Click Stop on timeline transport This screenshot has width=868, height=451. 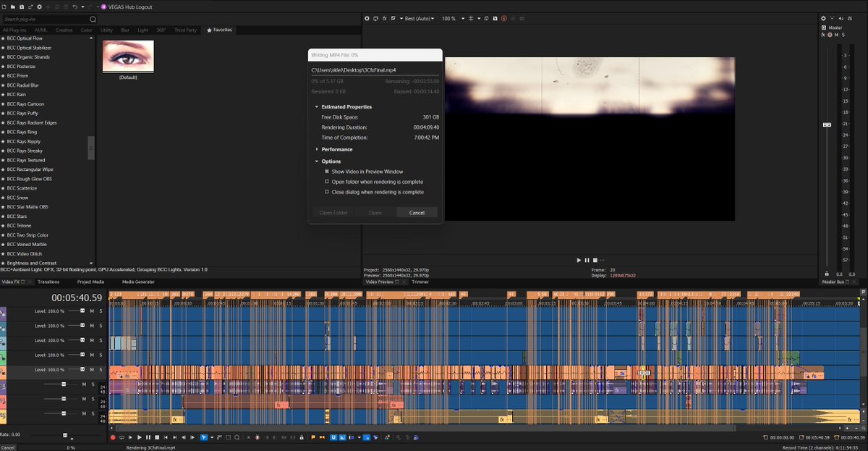click(157, 437)
